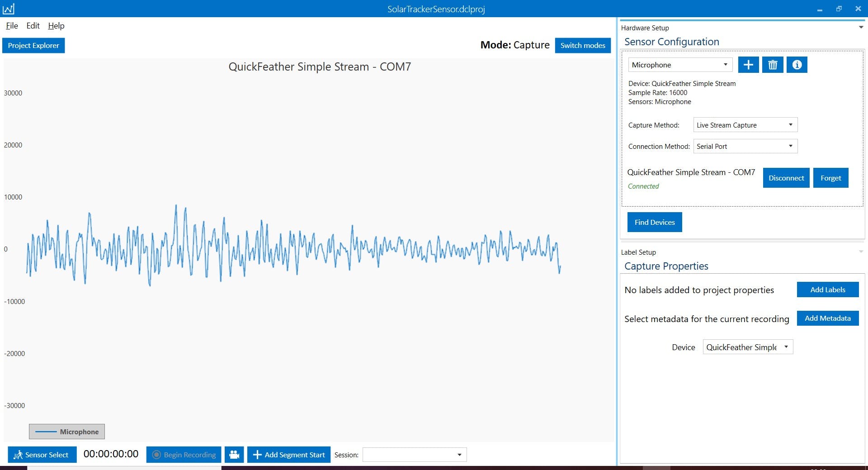This screenshot has width=868, height=470.
Task: Click Sample Rate: 16000 text
Action: 658,92
